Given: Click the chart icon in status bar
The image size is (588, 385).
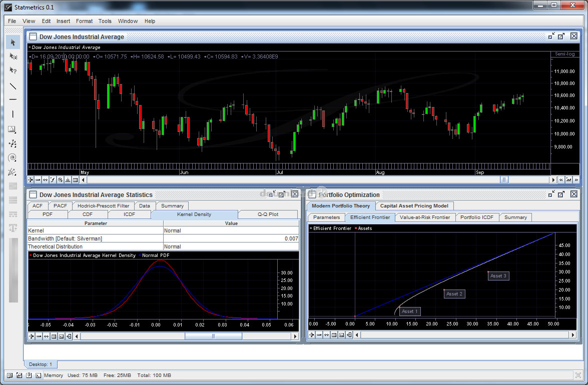Looking at the screenshot, I should [x=19, y=375].
